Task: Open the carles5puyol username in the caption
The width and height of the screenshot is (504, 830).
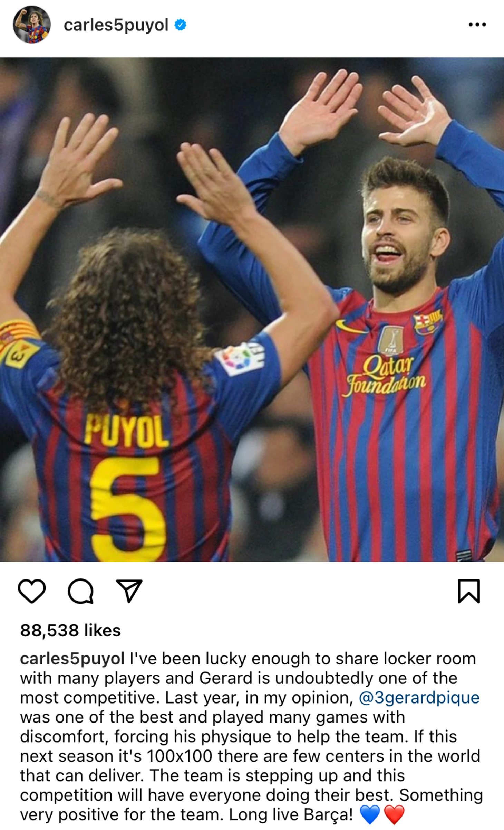Action: click(72, 659)
